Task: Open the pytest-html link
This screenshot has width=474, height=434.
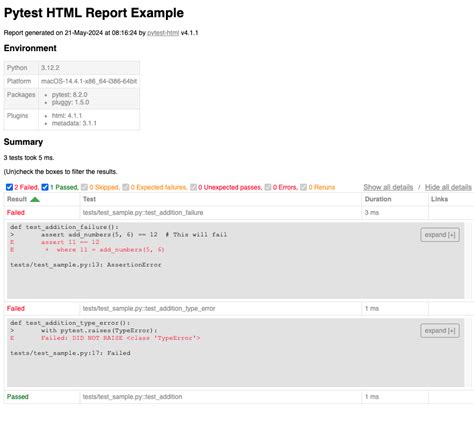Action: (x=163, y=33)
